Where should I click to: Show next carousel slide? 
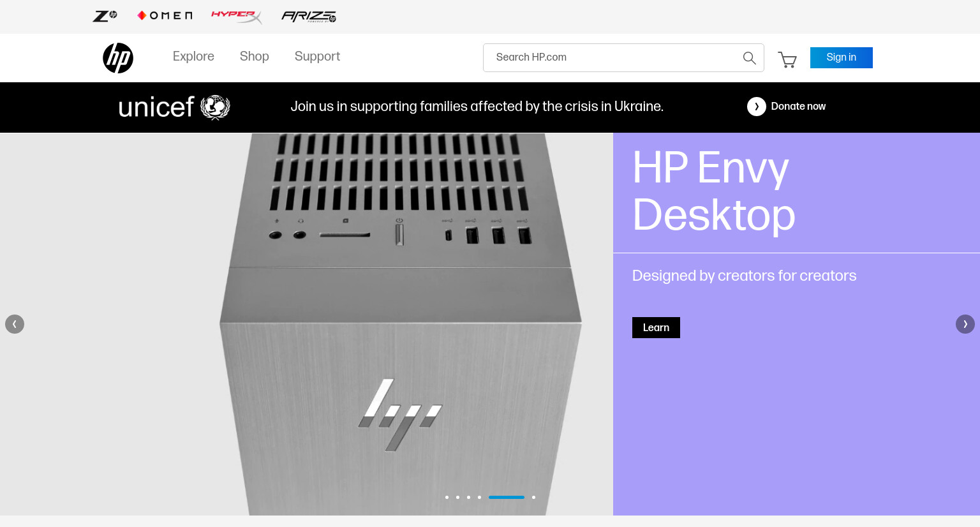[965, 324]
